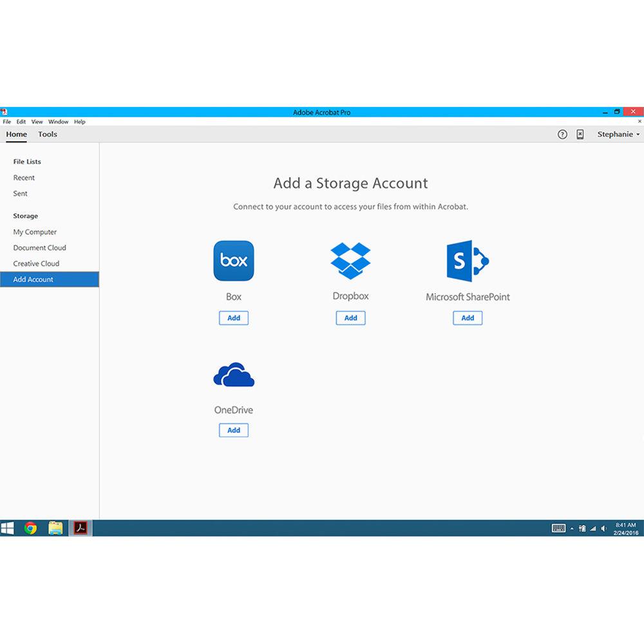Click the Microsoft SharePoint logo icon
The image size is (644, 644).
468,260
